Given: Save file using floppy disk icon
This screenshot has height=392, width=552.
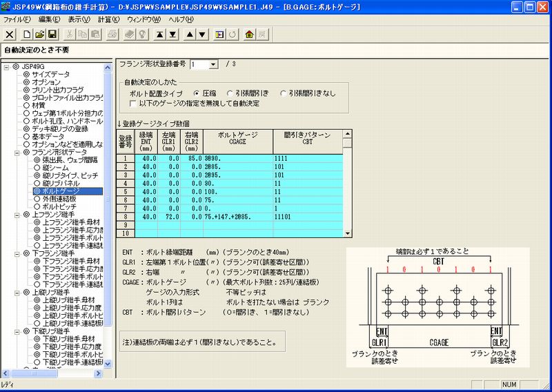Looking at the screenshot, I should [x=52, y=34].
